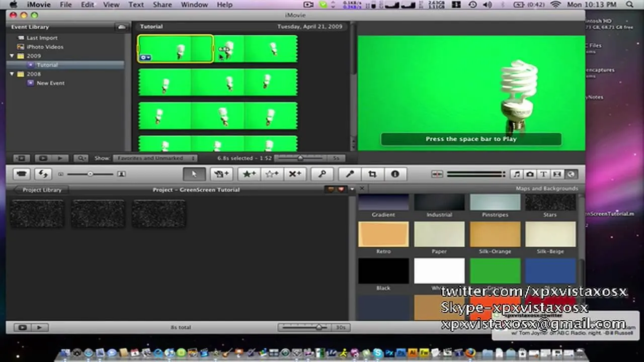
Task: Open the Music and Sound Effects browser
Action: click(516, 174)
